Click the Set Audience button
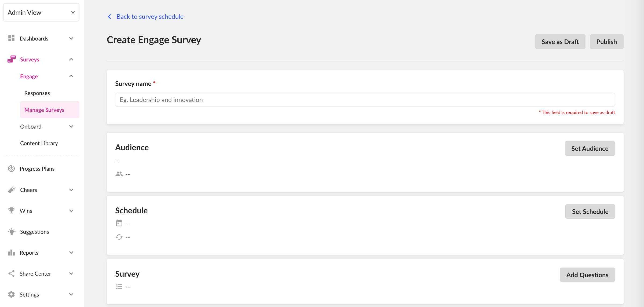 pos(590,148)
